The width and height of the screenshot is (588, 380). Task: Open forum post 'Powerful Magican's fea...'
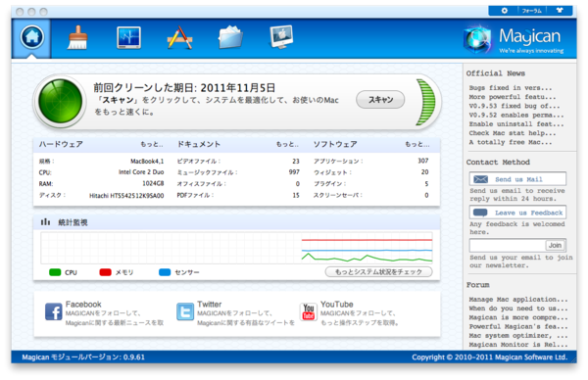coord(518,326)
